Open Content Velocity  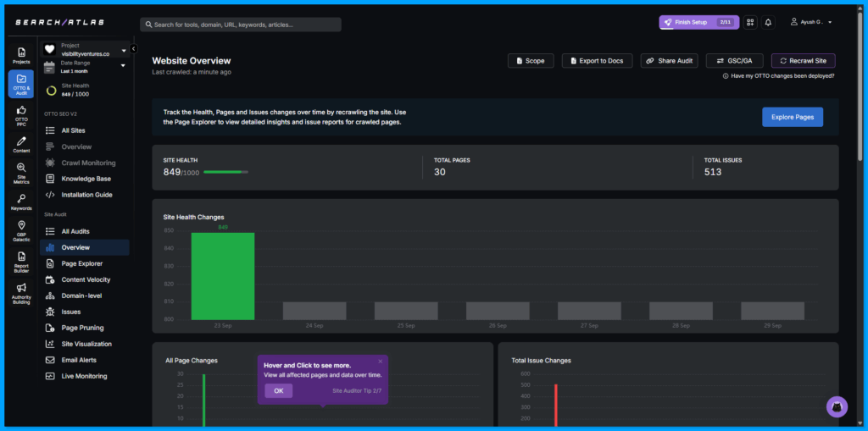click(86, 279)
